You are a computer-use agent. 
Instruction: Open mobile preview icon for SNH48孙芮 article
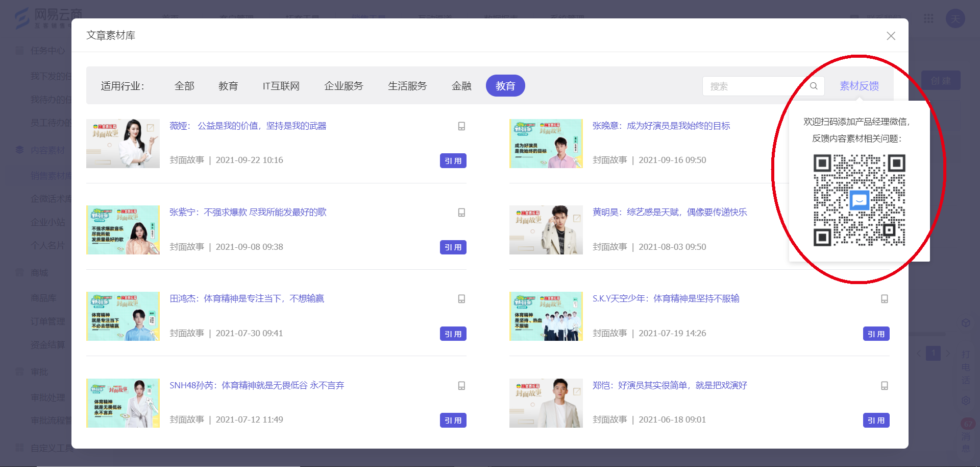(x=461, y=386)
